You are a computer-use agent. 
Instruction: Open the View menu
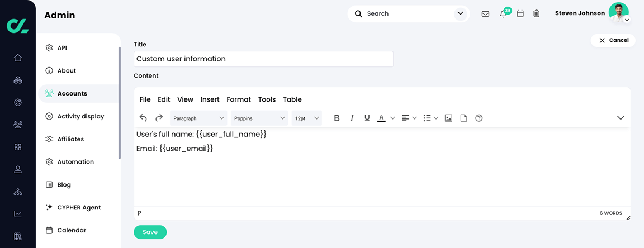(x=185, y=99)
